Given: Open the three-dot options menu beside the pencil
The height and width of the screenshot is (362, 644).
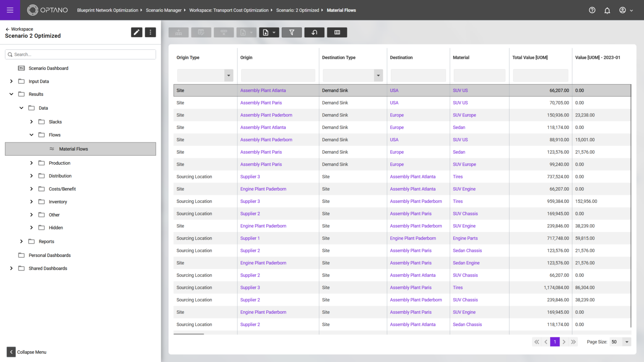Looking at the screenshot, I should [x=150, y=32].
